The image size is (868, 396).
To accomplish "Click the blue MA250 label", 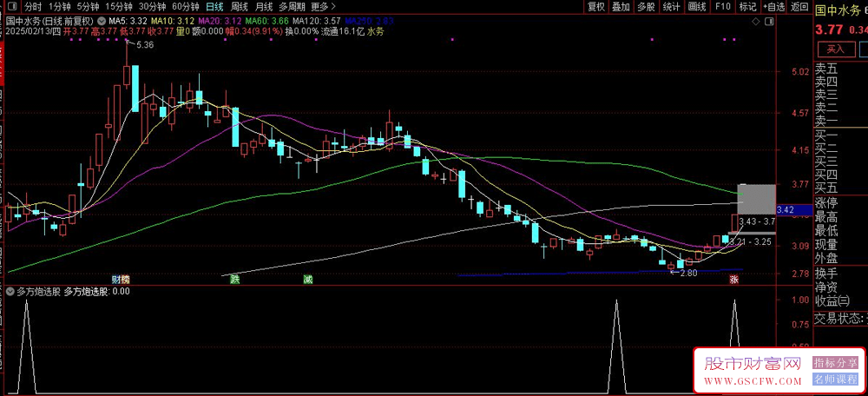I will point(369,22).
